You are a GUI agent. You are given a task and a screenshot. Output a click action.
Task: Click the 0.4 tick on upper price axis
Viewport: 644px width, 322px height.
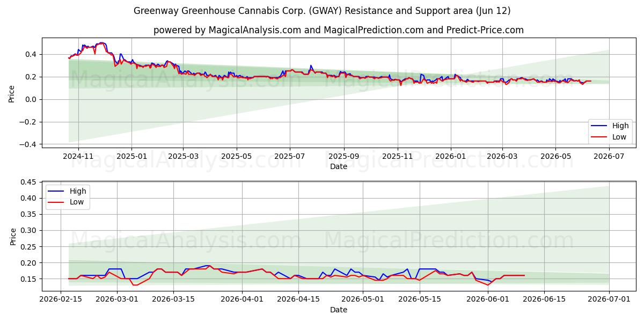[31, 54]
